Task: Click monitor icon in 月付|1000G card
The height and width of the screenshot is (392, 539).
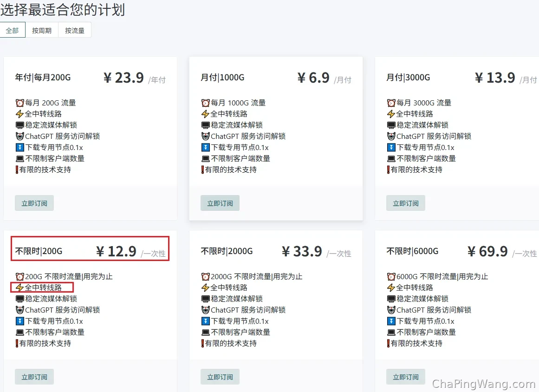Action: pyautogui.click(x=206, y=125)
